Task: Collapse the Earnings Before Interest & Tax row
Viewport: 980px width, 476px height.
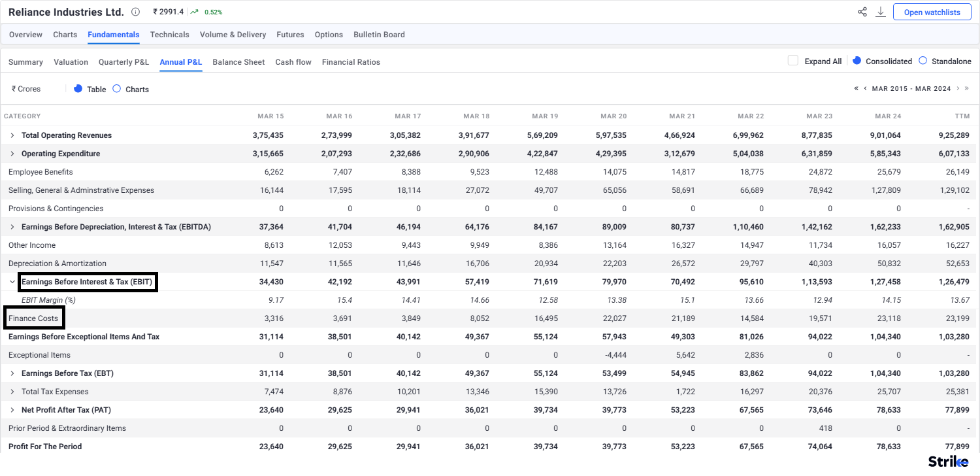Action: [12, 282]
